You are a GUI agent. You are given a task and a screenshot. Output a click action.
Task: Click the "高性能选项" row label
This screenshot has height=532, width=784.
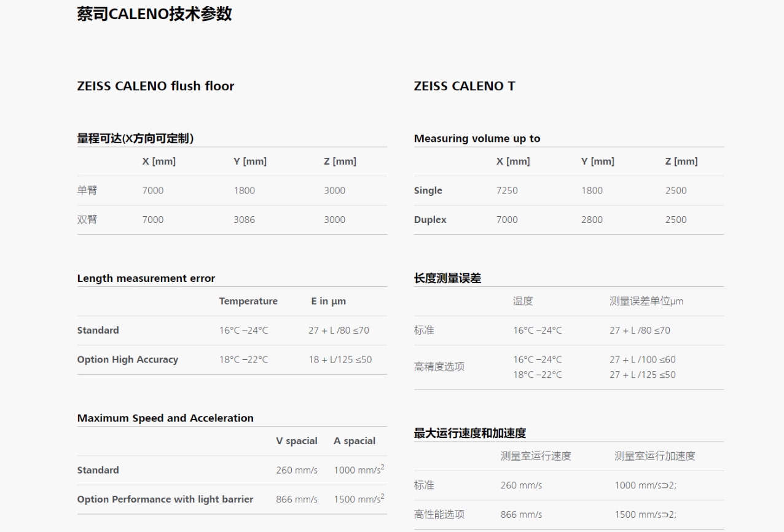pyautogui.click(x=439, y=515)
